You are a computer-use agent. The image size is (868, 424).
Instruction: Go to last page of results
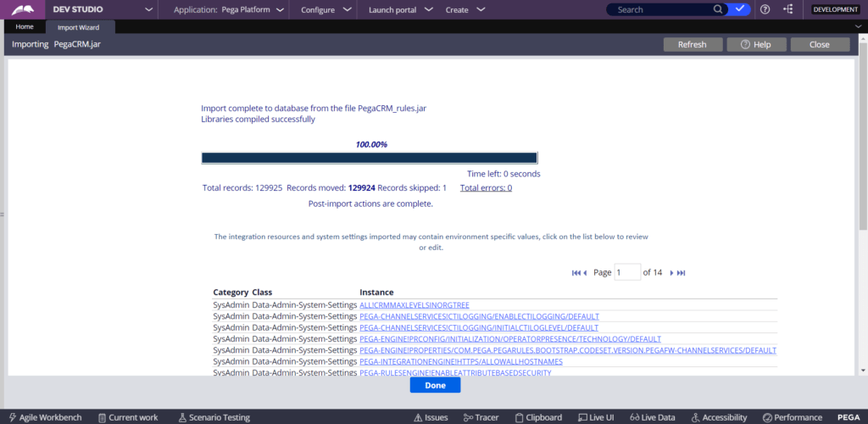tap(682, 272)
